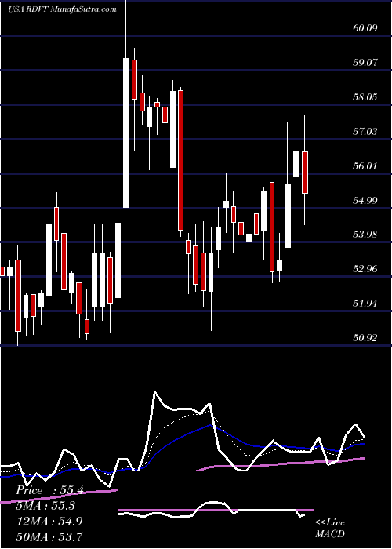This screenshot has height=549, width=392.
Task: Click the 5MA : 55.3 readout
Action: [x=45, y=507]
